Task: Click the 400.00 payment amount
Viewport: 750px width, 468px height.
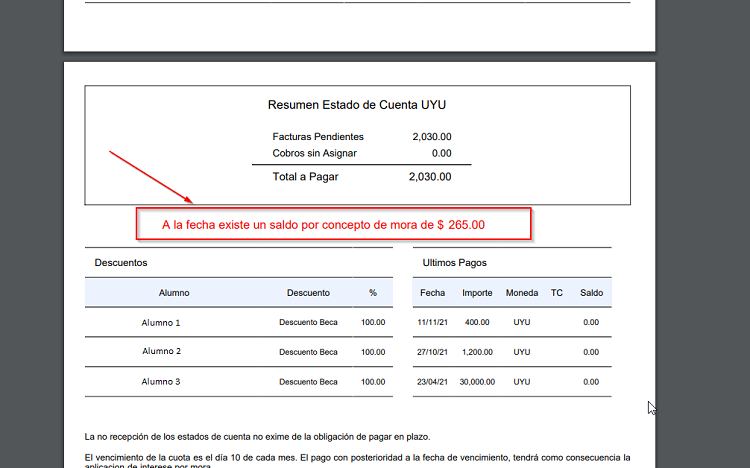Action: pyautogui.click(x=477, y=323)
